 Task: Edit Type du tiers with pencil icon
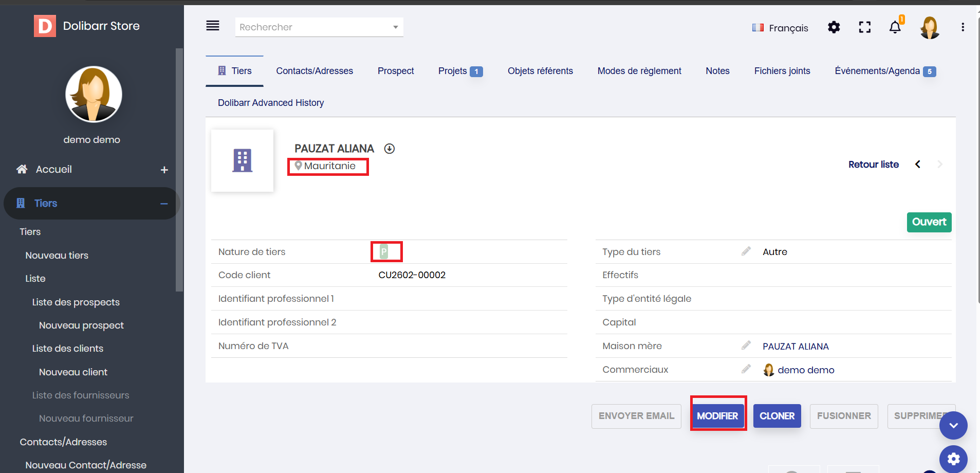click(x=746, y=251)
